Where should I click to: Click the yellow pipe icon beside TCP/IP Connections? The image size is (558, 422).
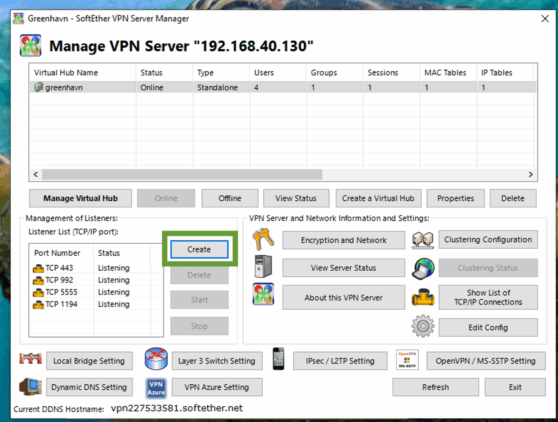pyautogui.click(x=423, y=297)
